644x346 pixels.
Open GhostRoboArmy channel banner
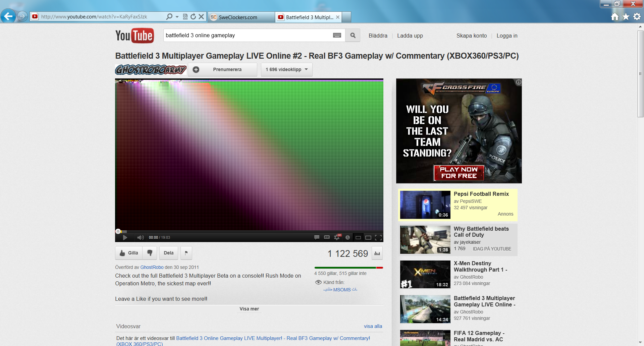pos(151,69)
